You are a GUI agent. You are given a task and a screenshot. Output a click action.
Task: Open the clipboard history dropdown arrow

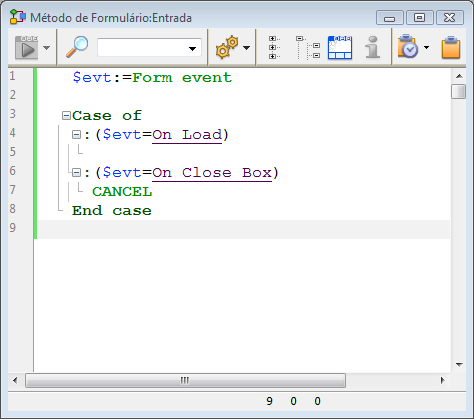pyautogui.click(x=426, y=48)
